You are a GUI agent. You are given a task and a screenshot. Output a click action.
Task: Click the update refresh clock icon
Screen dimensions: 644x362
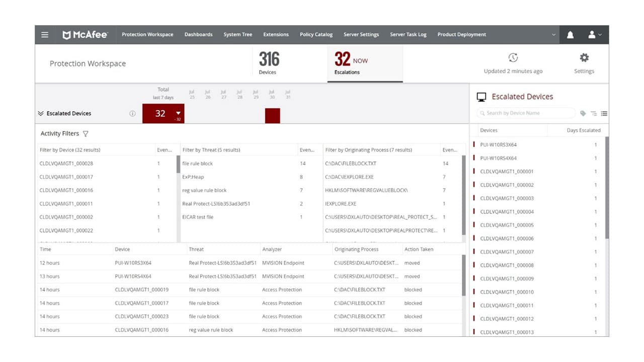point(513,58)
